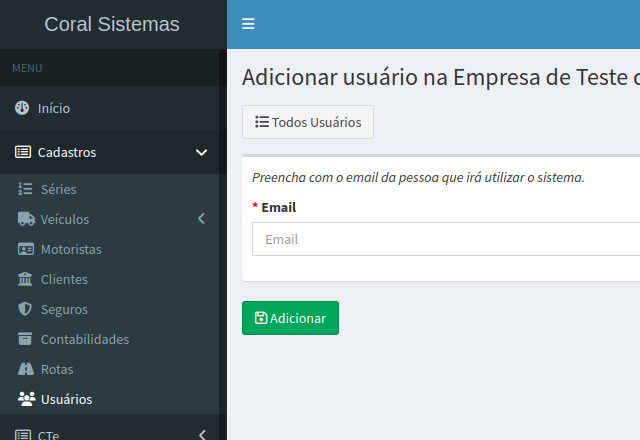Click the Veículos truck icon
Screen dimensions: 640x440
click(x=26, y=219)
